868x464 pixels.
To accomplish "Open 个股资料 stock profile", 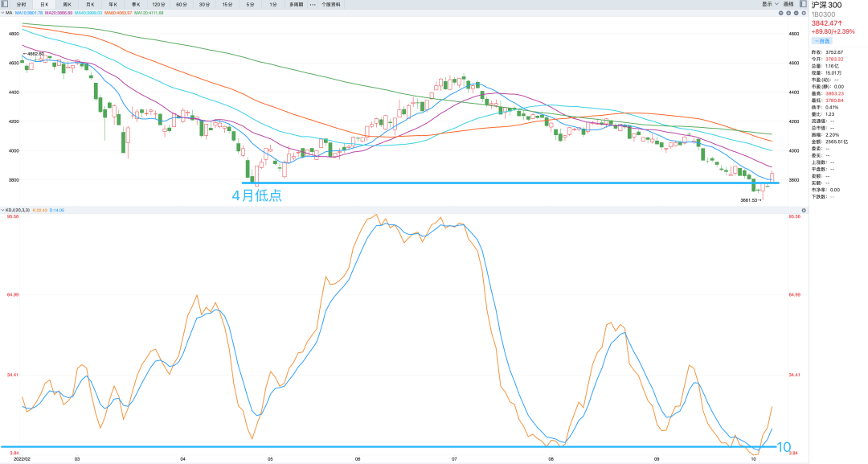I will click(x=331, y=4).
